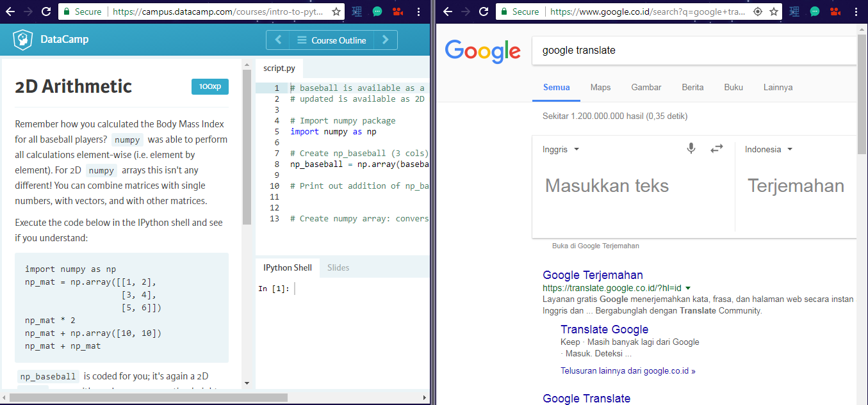The width and height of the screenshot is (868, 405).
Task: Click the forward arrow in the Google browser window
Action: [465, 12]
